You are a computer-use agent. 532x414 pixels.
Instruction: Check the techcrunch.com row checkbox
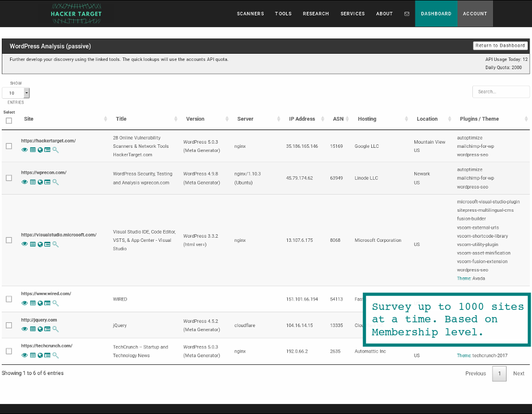click(x=9, y=351)
